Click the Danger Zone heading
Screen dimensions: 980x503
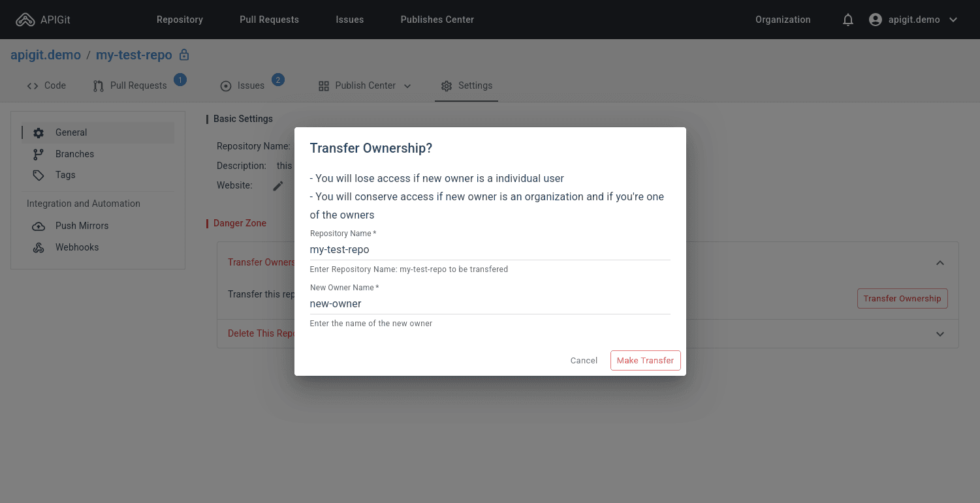click(240, 223)
